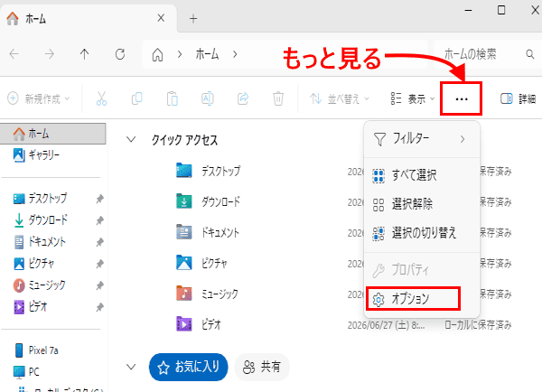Click the Cut scissors icon

point(101,98)
